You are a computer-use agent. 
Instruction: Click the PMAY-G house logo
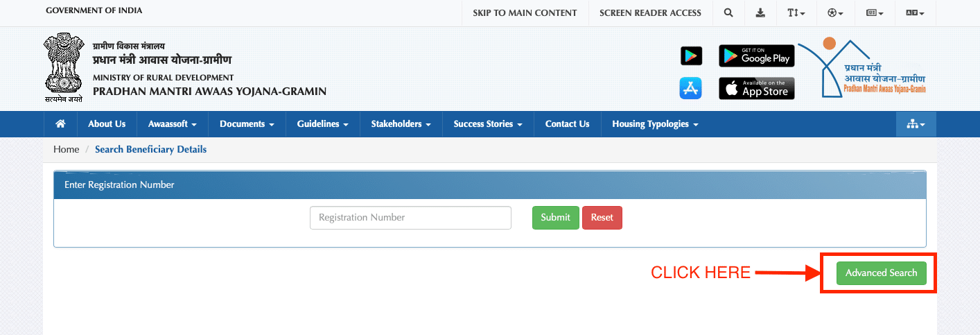click(x=862, y=68)
